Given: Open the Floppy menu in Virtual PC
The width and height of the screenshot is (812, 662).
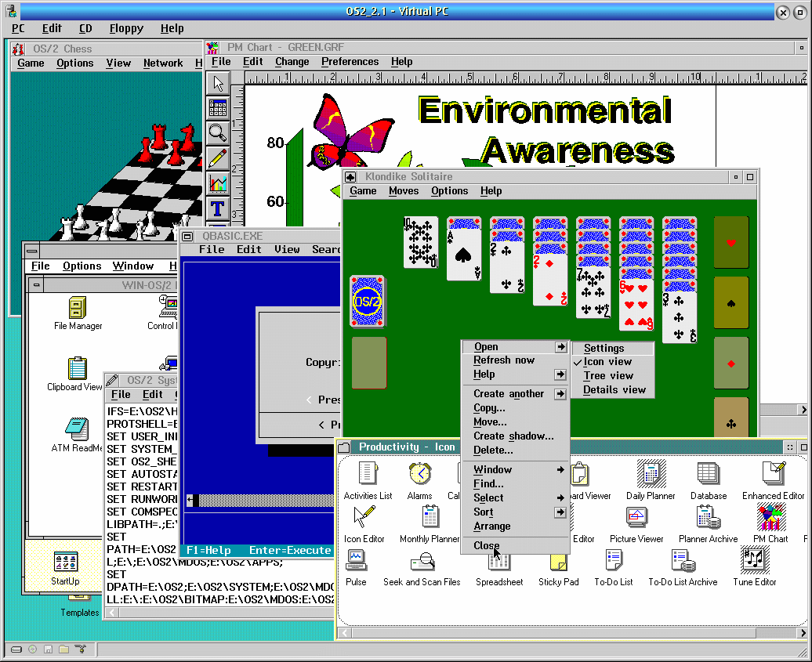Looking at the screenshot, I should [x=126, y=28].
